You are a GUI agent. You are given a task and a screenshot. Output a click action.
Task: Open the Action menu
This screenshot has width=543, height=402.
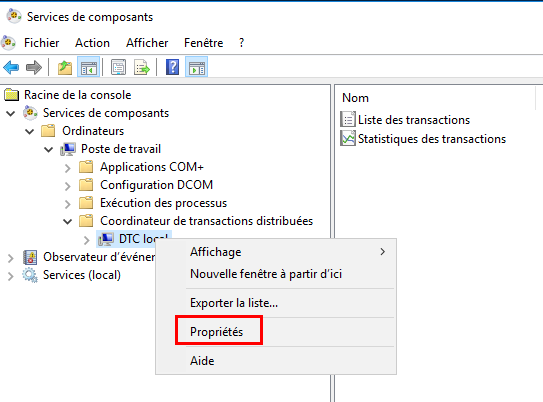[92, 43]
